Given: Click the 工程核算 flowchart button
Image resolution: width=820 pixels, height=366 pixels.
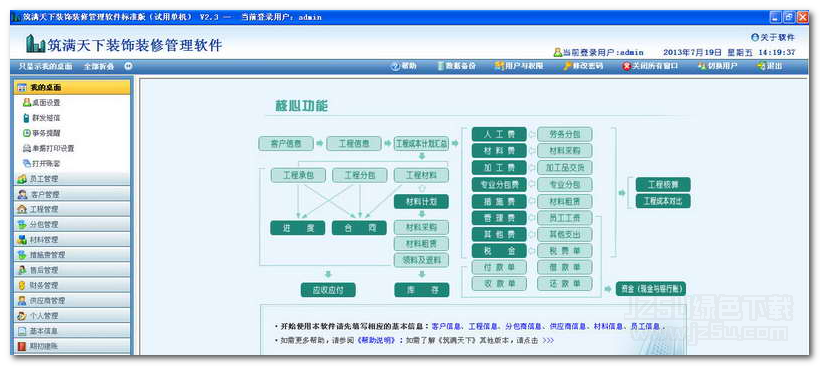Looking at the screenshot, I should (663, 185).
